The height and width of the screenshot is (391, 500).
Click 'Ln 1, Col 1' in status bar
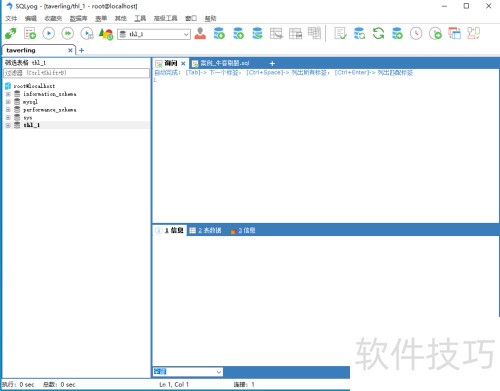(174, 385)
